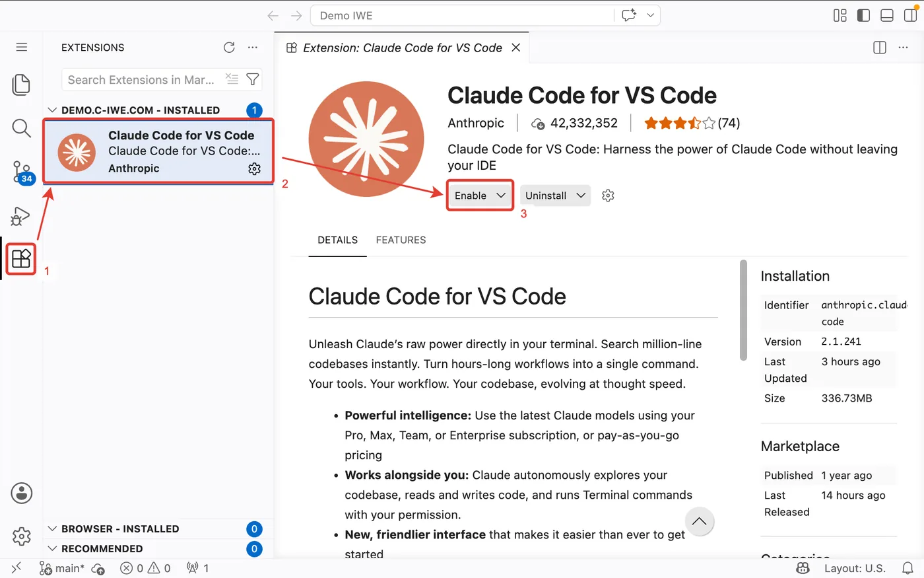
Task: Click the Uninstall button
Action: click(x=546, y=196)
